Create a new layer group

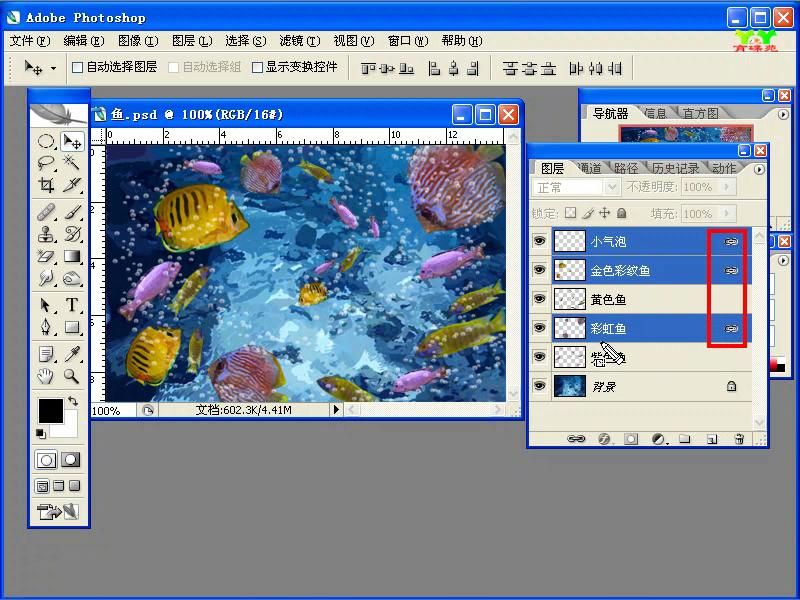[x=685, y=439]
